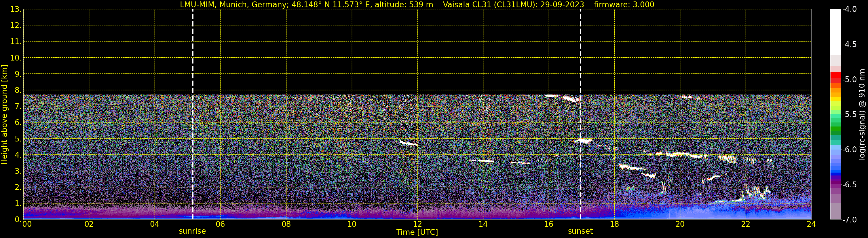Viewport: 868px width, 238px height.
Task: Click the 18 time axis tick label
Action: pos(615,224)
